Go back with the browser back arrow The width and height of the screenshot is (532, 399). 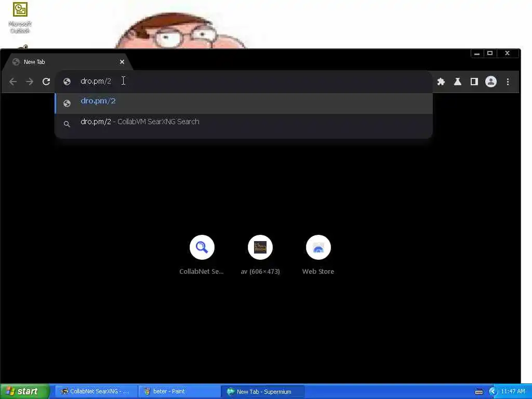(x=13, y=82)
